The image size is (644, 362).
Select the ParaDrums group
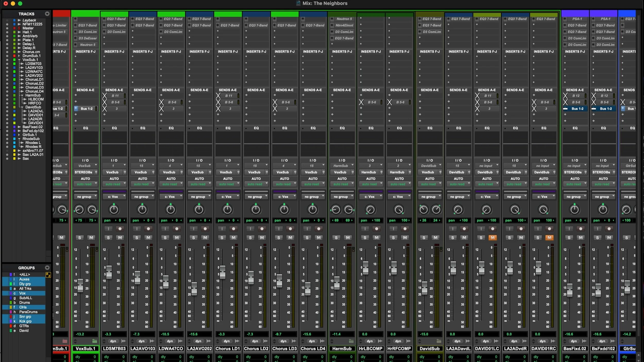point(28,312)
